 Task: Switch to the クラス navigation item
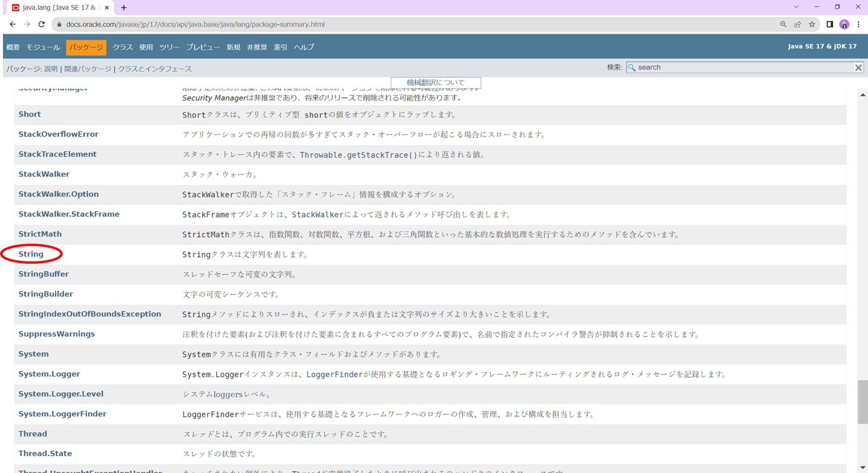pyautogui.click(x=122, y=46)
